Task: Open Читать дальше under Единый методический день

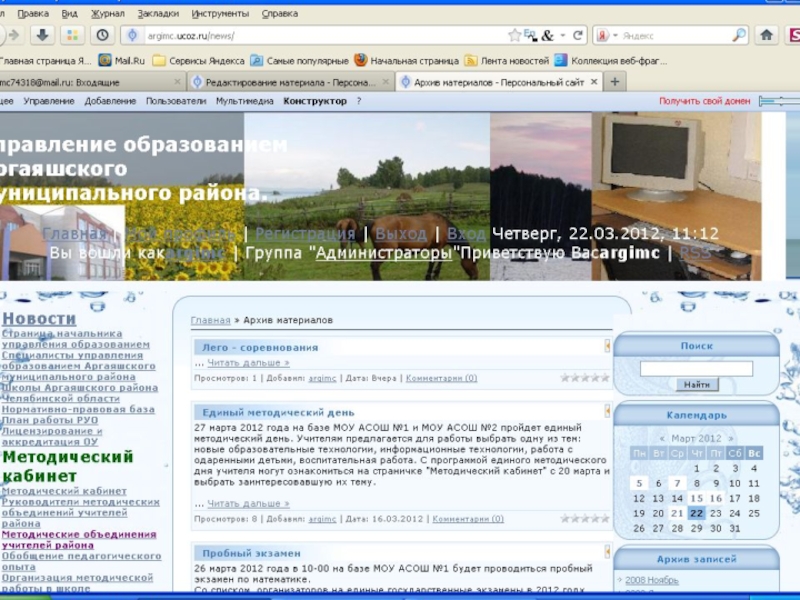Action: [x=247, y=504]
